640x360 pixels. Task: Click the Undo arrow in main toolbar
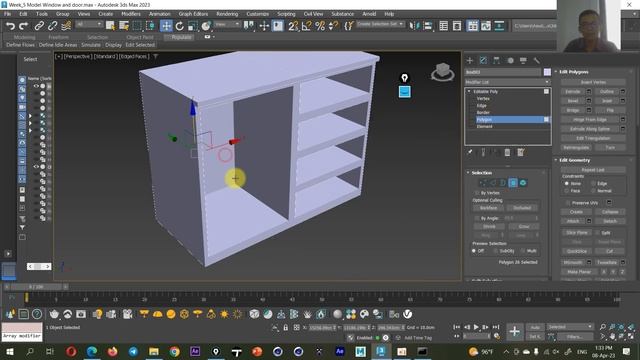pos(10,26)
